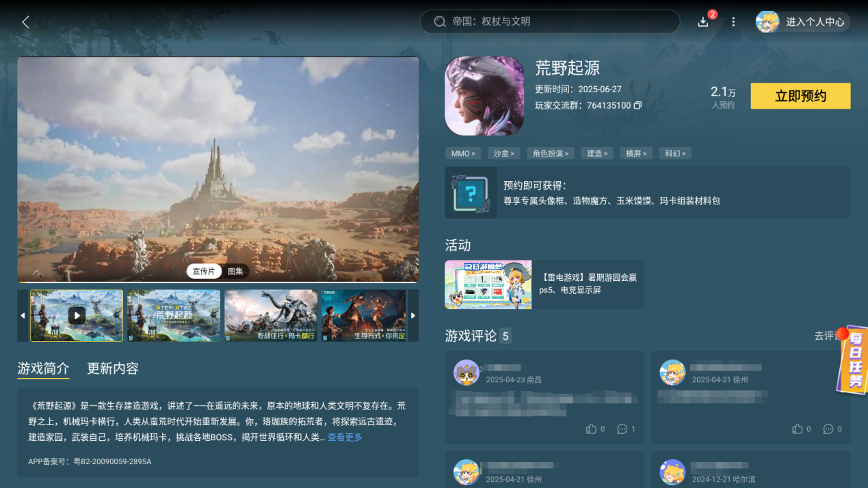Click the 游戏评论 heading
Image resolution: width=868 pixels, height=488 pixels.
[x=471, y=336]
